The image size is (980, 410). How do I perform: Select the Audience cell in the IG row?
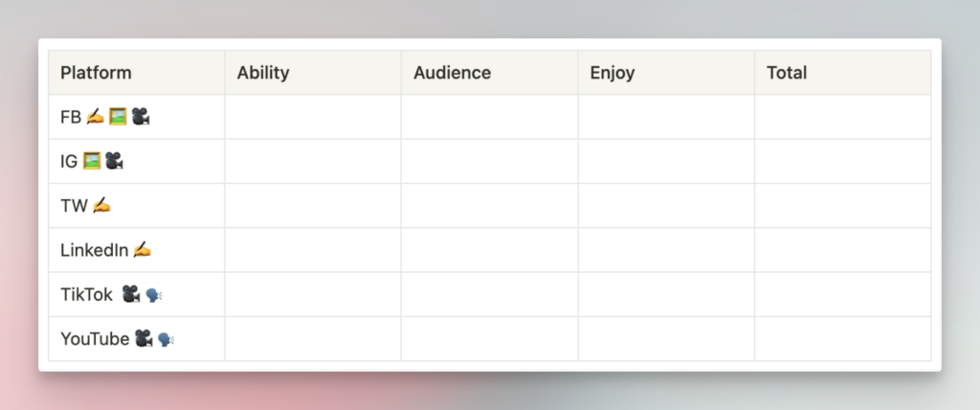tap(489, 161)
